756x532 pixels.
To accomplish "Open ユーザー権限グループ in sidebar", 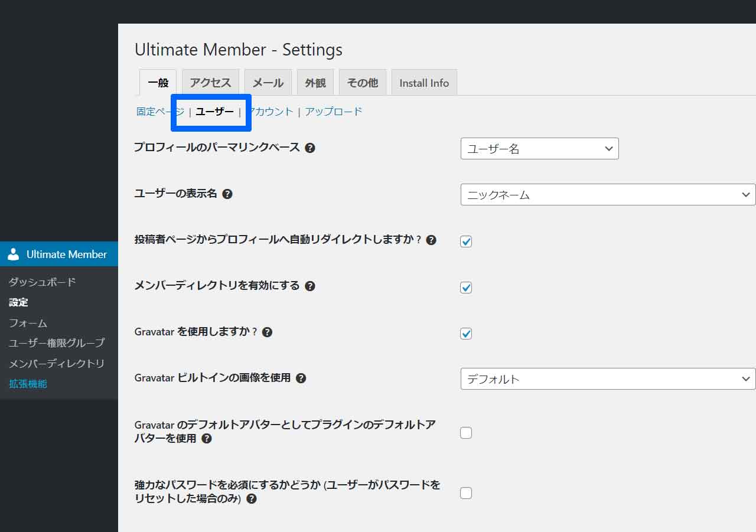I will pos(57,343).
